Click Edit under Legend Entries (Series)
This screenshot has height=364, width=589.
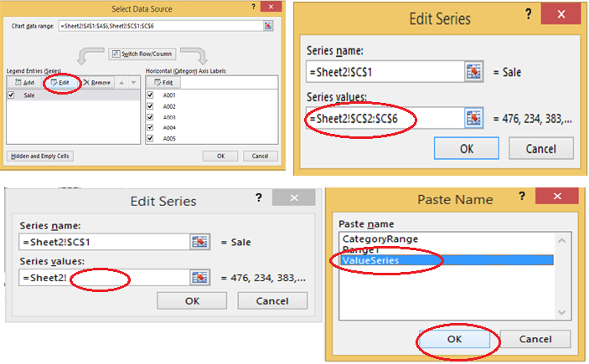pyautogui.click(x=59, y=83)
